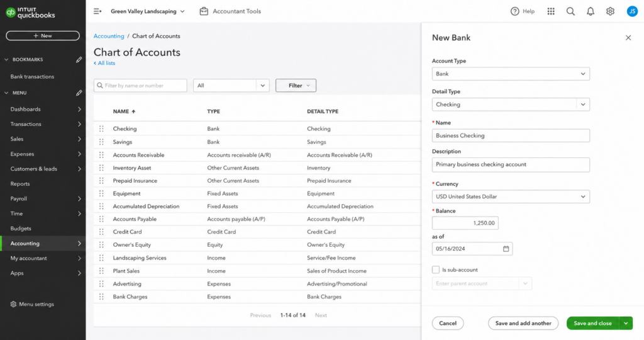Click the search magnifier icon in header

[570, 11]
